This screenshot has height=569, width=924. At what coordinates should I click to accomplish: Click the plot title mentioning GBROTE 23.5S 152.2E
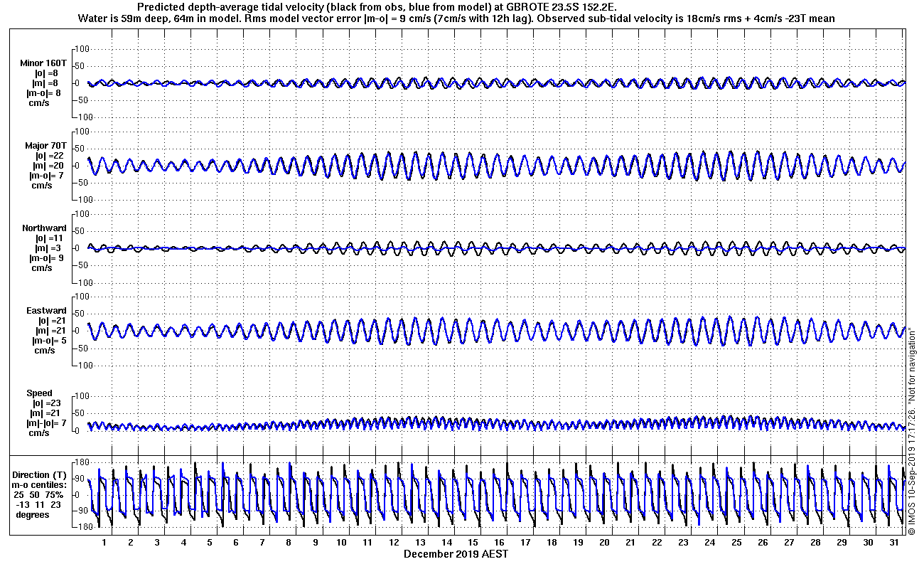377,6
